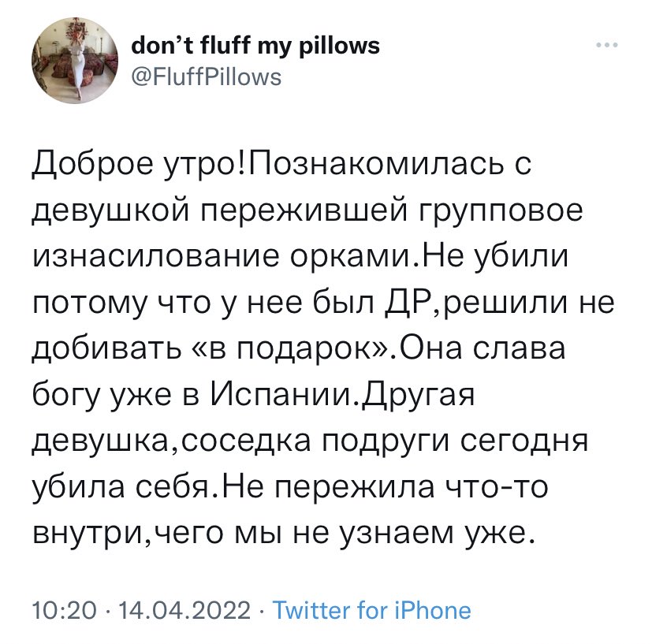Open the "don't fluff my pillows" display name

pyautogui.click(x=255, y=46)
